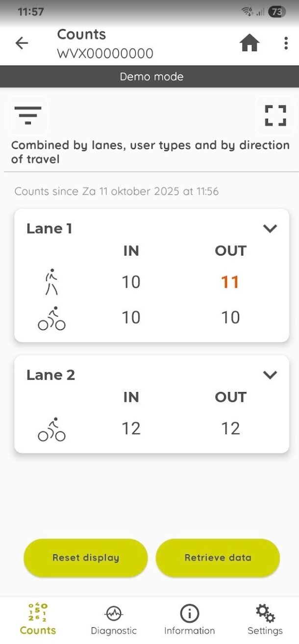The width and height of the screenshot is (299, 644).
Task: Tap the orange Lane 1 pedestrian OUT count
Action: click(230, 282)
